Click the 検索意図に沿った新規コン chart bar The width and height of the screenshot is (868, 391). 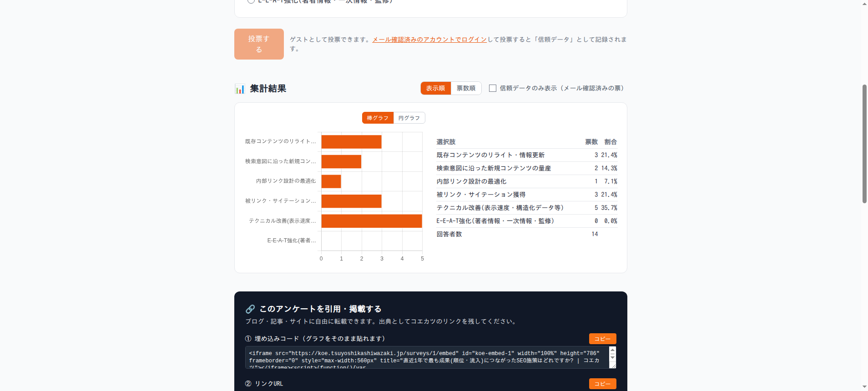(341, 161)
